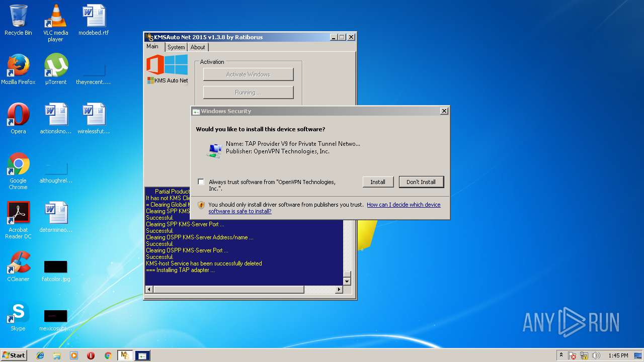644x362 pixels.
Task: Open Windows Explorer folder in taskbar
Action: (57, 355)
